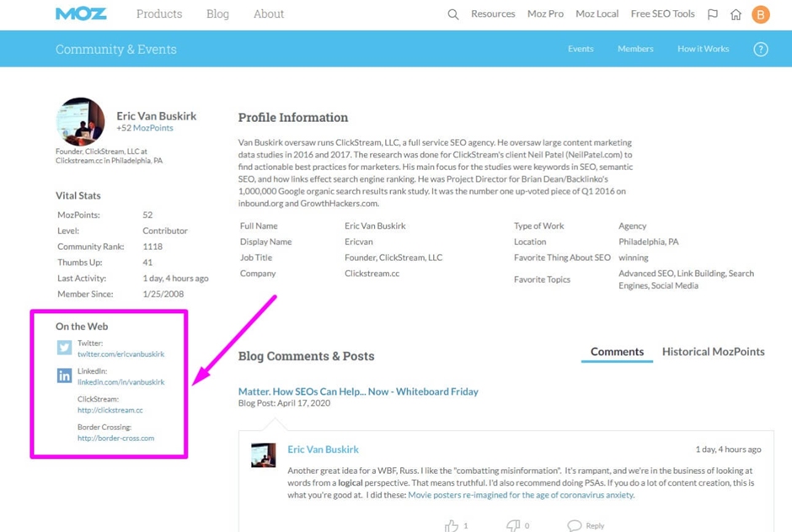
Task: Click the help question mark icon
Action: click(x=761, y=49)
